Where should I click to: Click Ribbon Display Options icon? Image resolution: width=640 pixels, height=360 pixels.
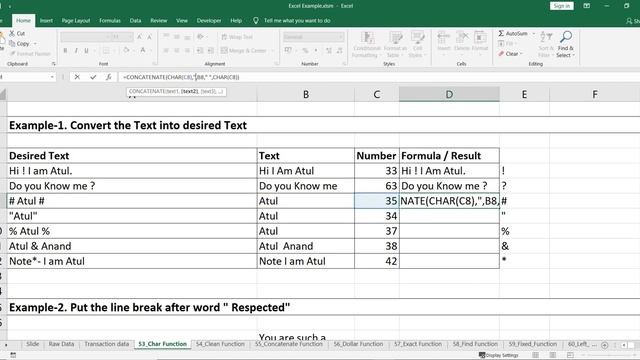[587, 6]
